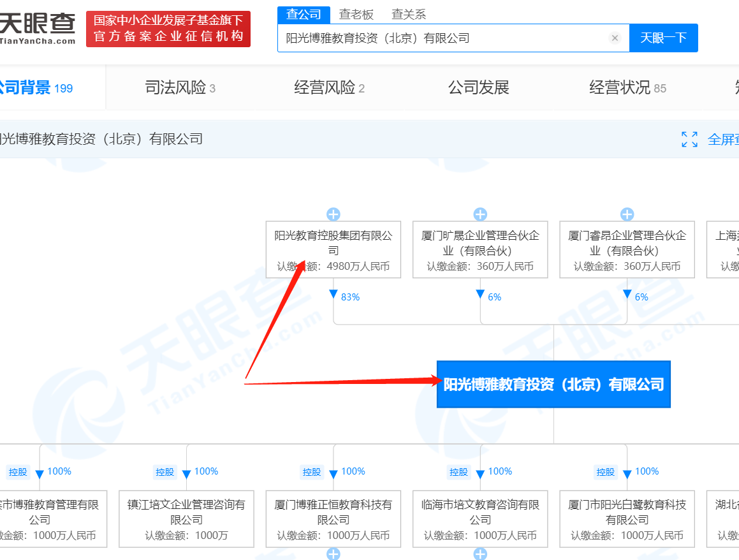Click the plus icon above 阳光教育控股集团有限公司

(x=333, y=214)
